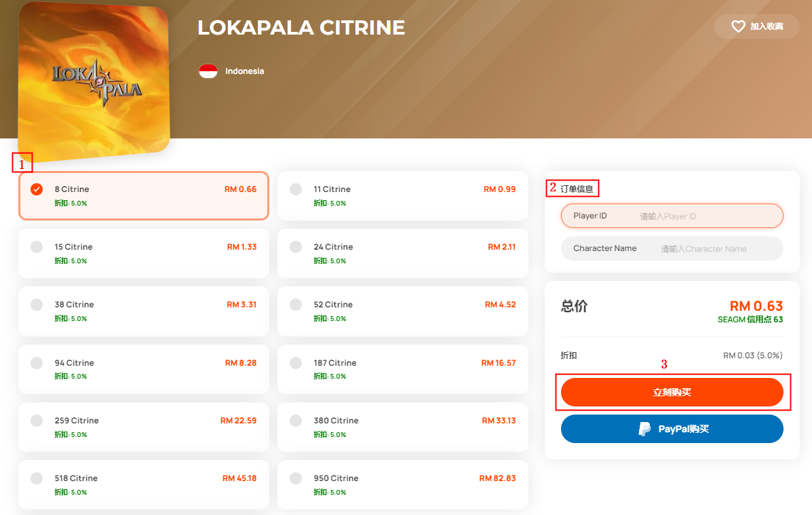Pick the 52 Citrine radio button
This screenshot has height=515, width=812.
coord(296,304)
